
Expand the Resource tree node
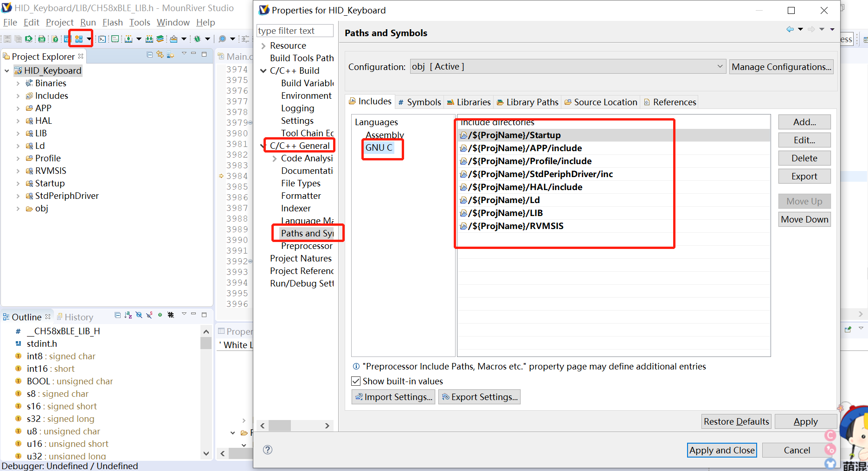tap(264, 46)
